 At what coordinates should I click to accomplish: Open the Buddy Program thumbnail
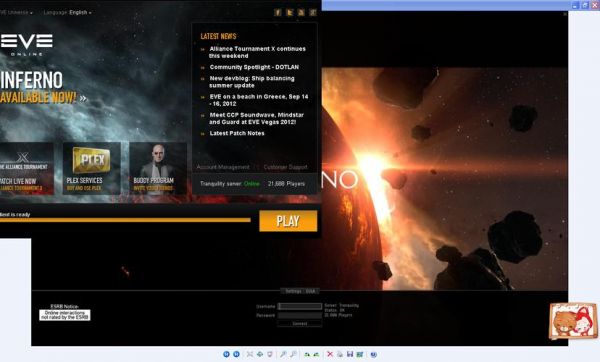coord(158,168)
